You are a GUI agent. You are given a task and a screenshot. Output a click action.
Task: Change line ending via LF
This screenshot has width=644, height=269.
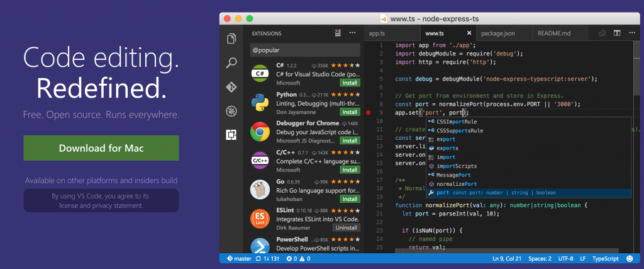(583, 259)
